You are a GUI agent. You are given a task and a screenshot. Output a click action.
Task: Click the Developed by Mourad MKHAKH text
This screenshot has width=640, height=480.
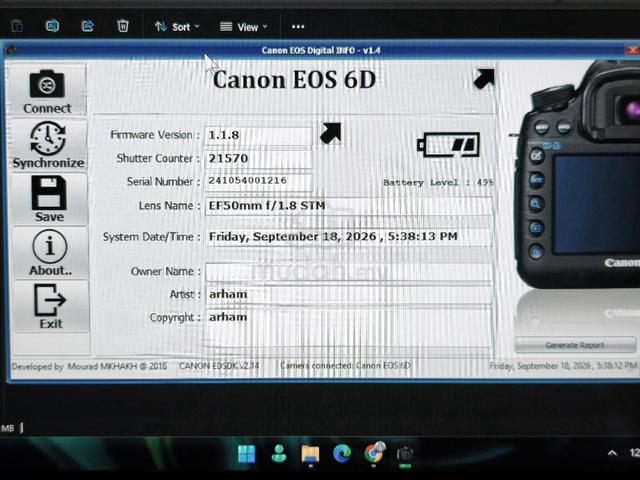[89, 366]
